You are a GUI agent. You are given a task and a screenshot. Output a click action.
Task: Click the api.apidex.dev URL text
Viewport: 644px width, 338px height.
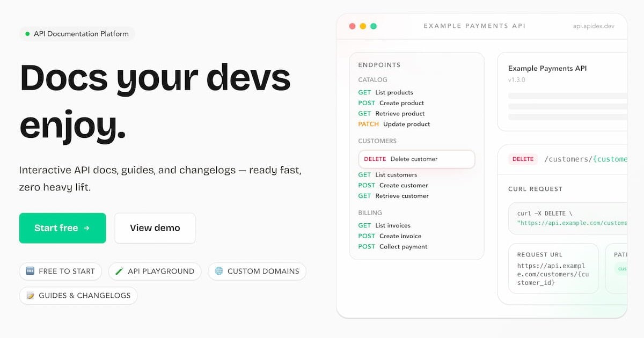coord(594,26)
